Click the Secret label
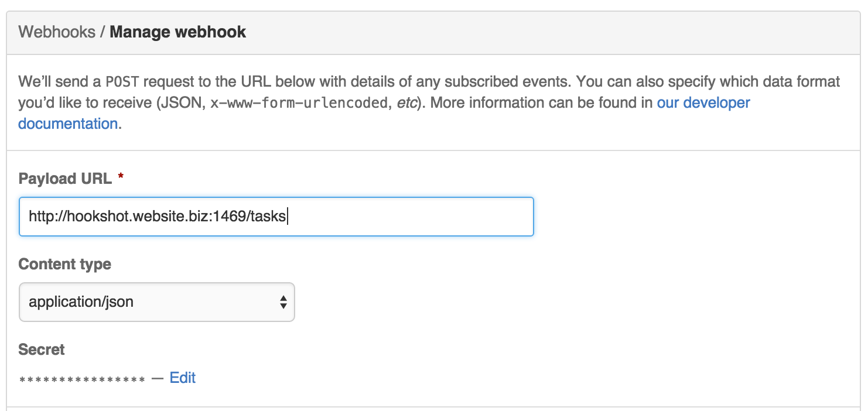The image size is (868, 411). 42,350
